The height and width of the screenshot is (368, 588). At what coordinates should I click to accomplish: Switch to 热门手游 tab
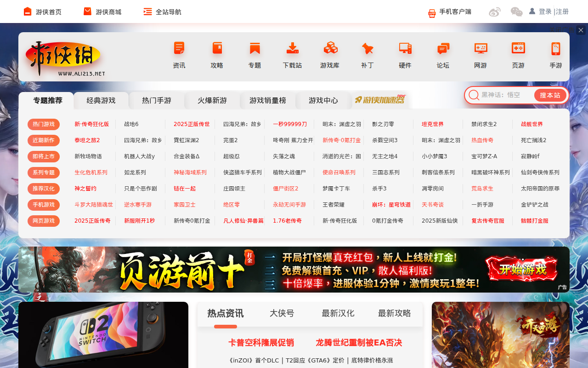point(157,100)
